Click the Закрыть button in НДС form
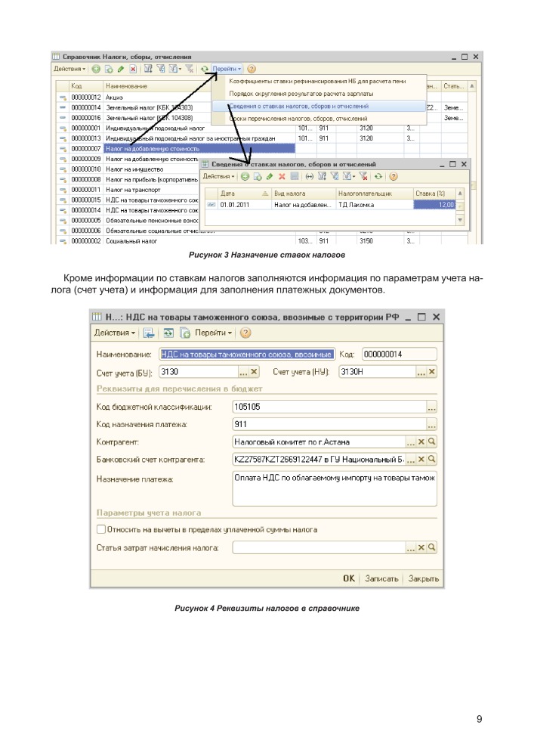The height and width of the screenshot is (756, 534). point(424,578)
